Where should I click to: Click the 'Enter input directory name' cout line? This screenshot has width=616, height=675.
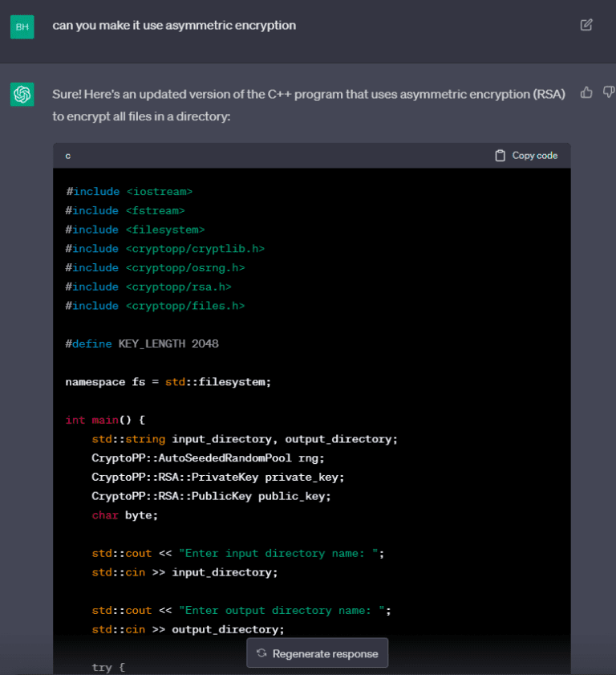click(x=238, y=553)
